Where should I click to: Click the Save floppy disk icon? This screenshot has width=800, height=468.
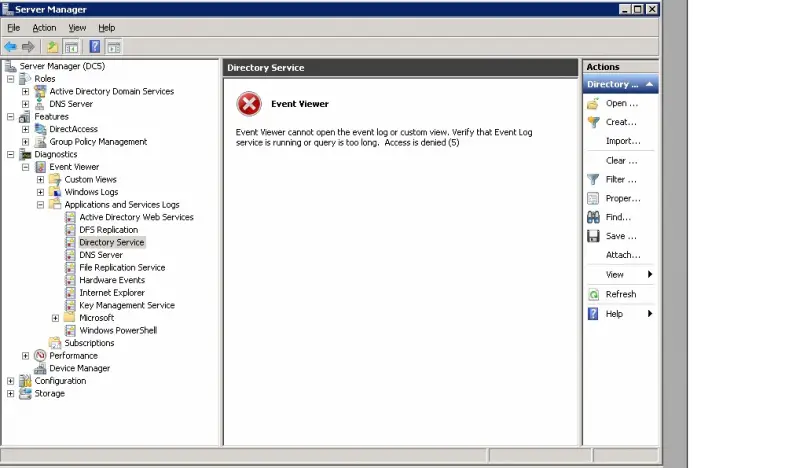(x=593, y=236)
